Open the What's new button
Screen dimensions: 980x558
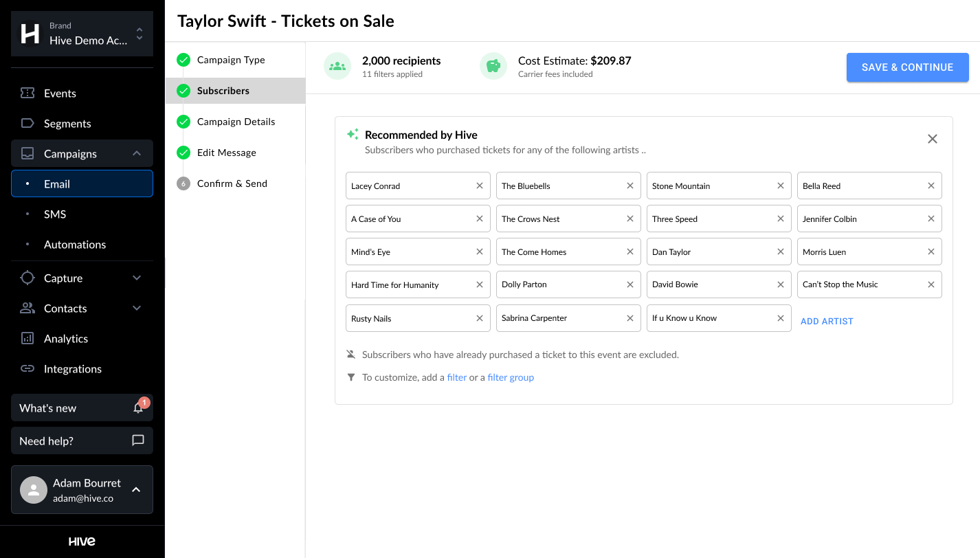point(82,408)
